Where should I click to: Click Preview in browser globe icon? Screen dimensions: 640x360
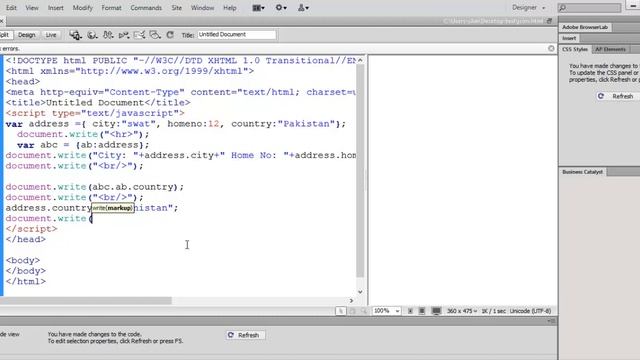click(92, 35)
